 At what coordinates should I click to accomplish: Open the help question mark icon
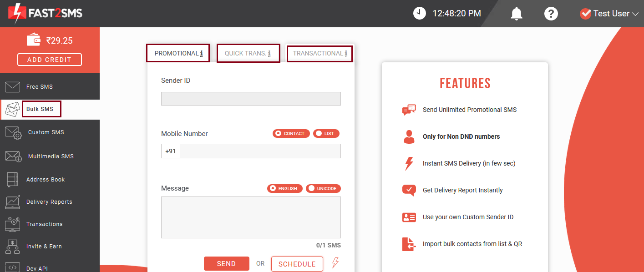click(x=551, y=14)
